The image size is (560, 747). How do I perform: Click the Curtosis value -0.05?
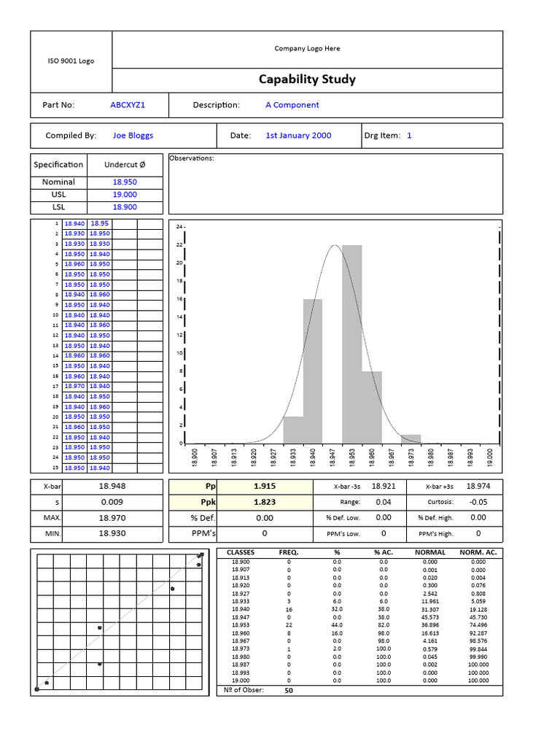coord(478,502)
